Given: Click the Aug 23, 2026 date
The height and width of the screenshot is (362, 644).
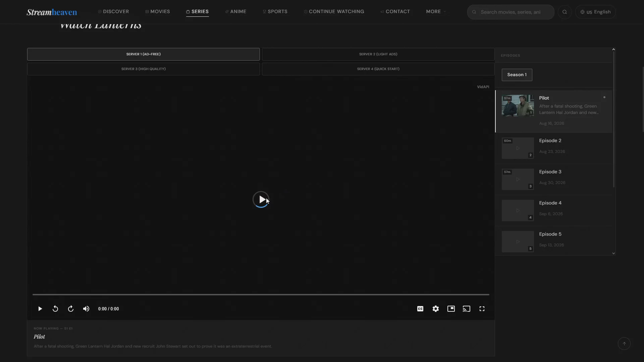Looking at the screenshot, I should coord(552,152).
